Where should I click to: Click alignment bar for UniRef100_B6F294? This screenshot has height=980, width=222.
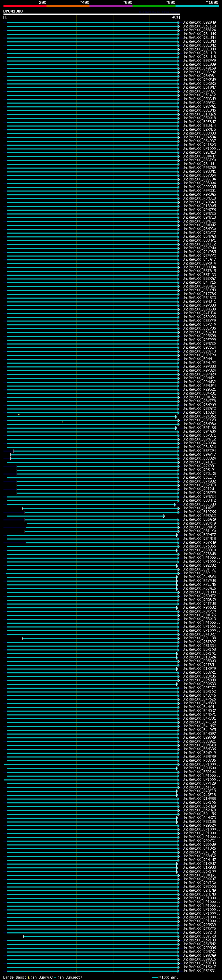click(96, 451)
